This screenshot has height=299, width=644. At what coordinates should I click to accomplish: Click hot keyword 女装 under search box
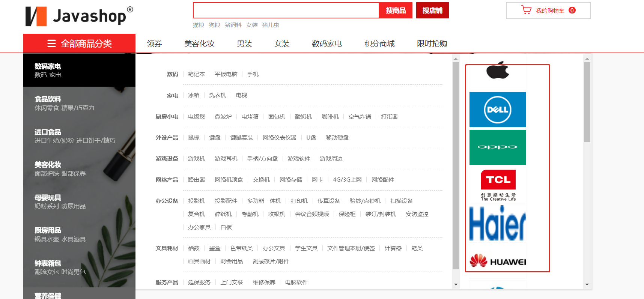[252, 25]
